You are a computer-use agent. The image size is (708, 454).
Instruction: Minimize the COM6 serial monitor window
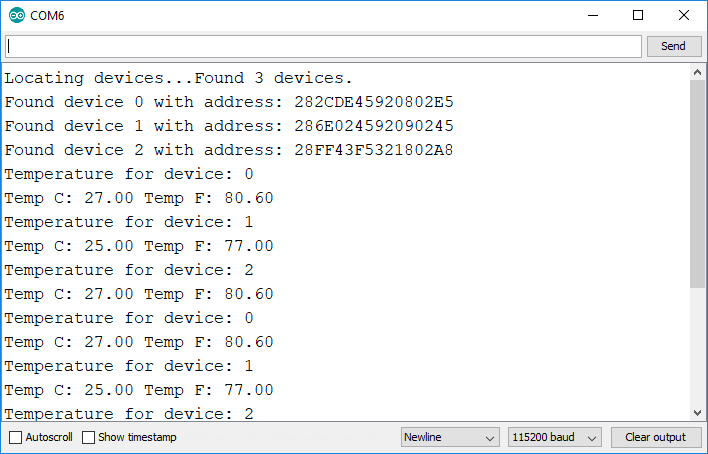(593, 16)
